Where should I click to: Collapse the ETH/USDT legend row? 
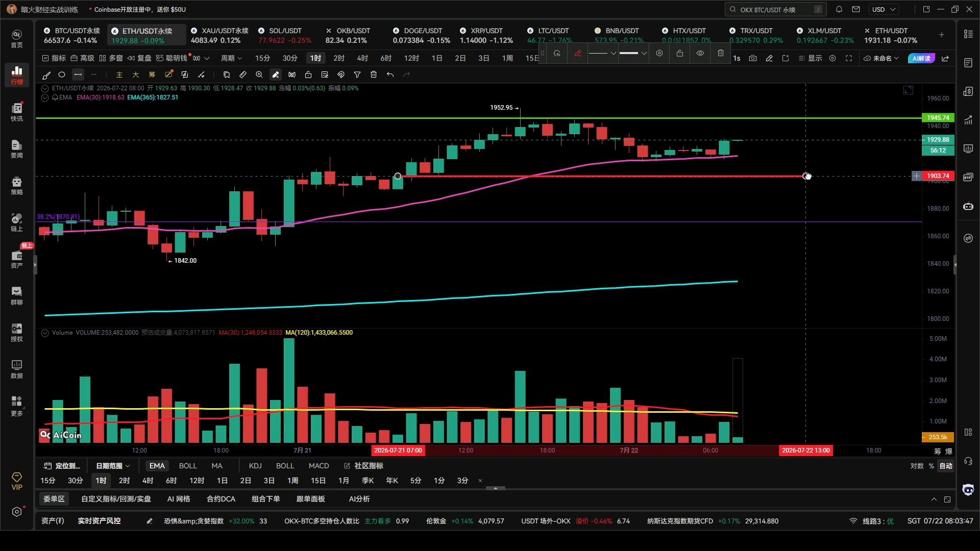pyautogui.click(x=45, y=88)
